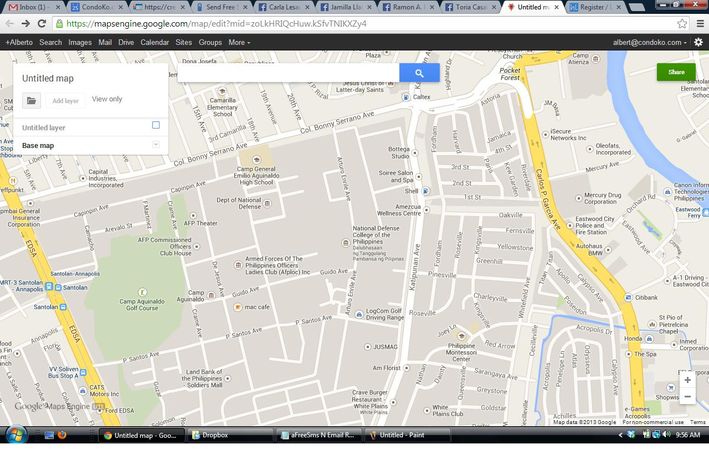
Task: Click the AFP Theater map marker
Action: [x=193, y=215]
